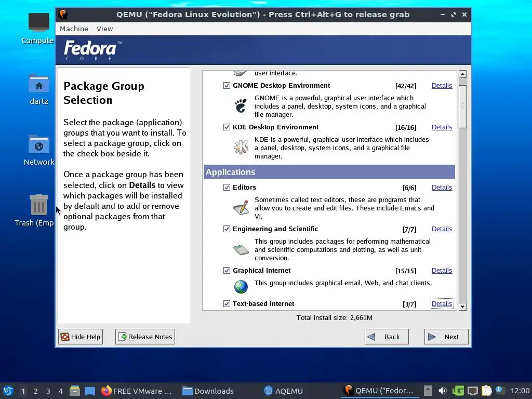The width and height of the screenshot is (532, 399).
Task: Go Back to the previous step
Action: point(387,337)
